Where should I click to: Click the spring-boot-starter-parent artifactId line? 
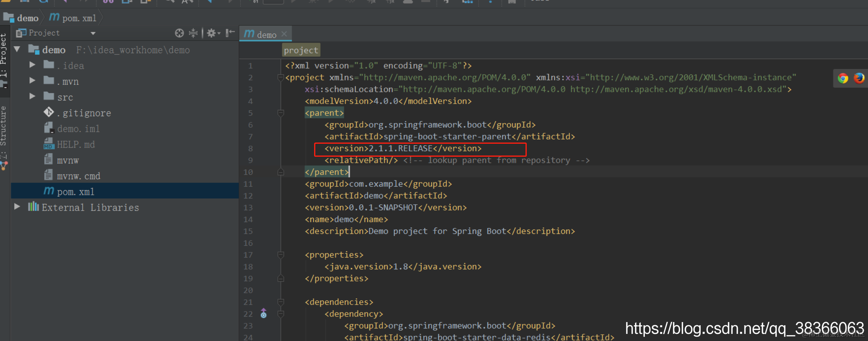(x=450, y=137)
